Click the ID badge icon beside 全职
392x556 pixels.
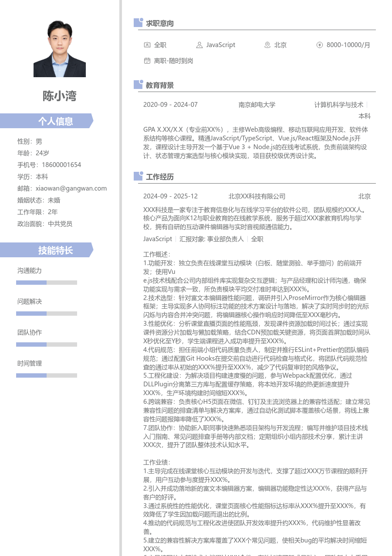pos(147,45)
